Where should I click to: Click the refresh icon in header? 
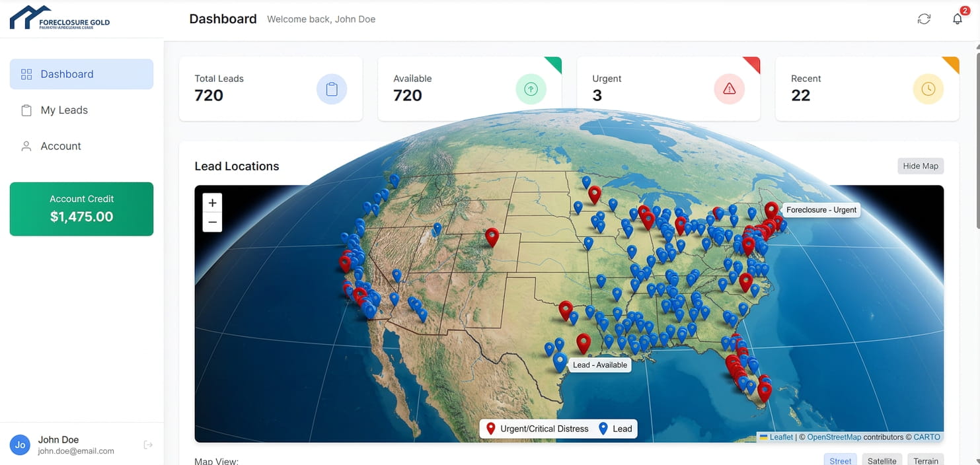click(924, 19)
